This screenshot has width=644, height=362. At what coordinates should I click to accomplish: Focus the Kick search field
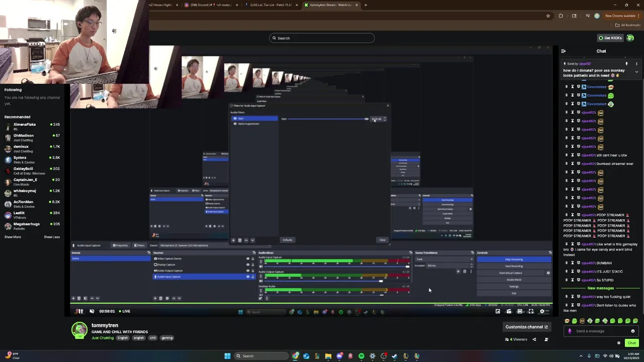[x=322, y=38]
